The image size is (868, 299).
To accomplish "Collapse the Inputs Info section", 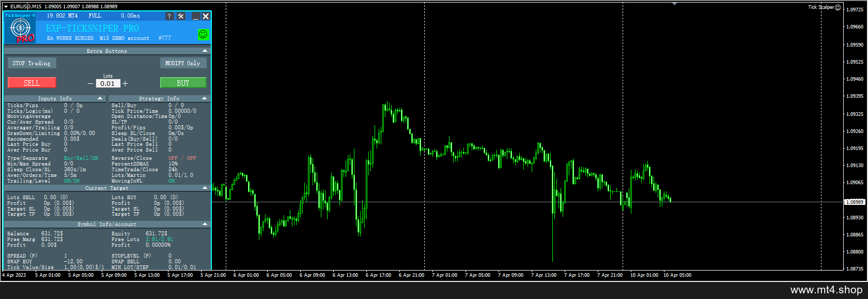I will coord(100,98).
